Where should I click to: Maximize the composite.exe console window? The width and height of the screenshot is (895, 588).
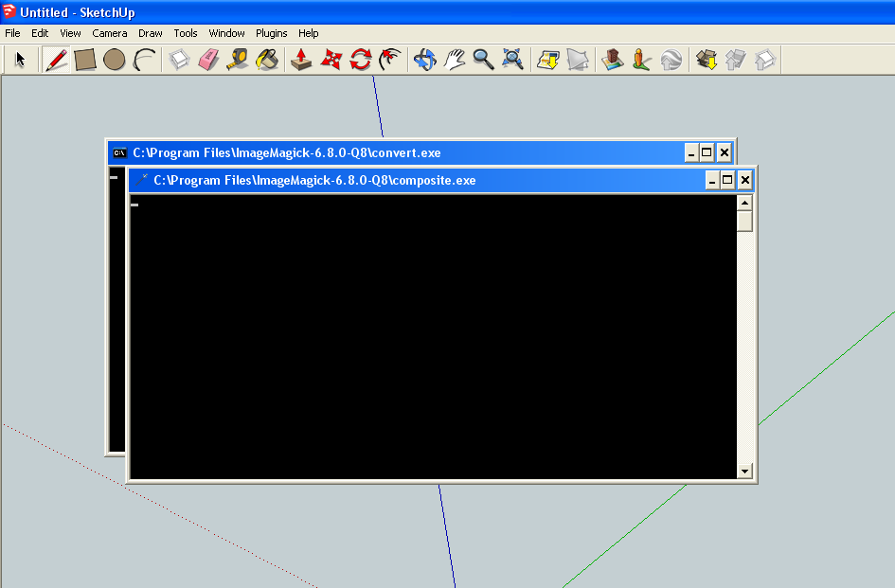coord(727,181)
